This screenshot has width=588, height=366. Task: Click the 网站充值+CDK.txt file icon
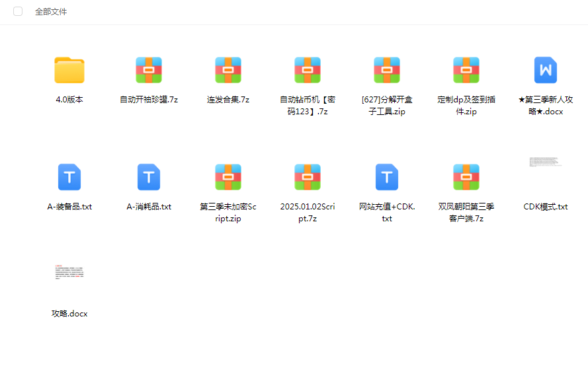pyautogui.click(x=387, y=177)
